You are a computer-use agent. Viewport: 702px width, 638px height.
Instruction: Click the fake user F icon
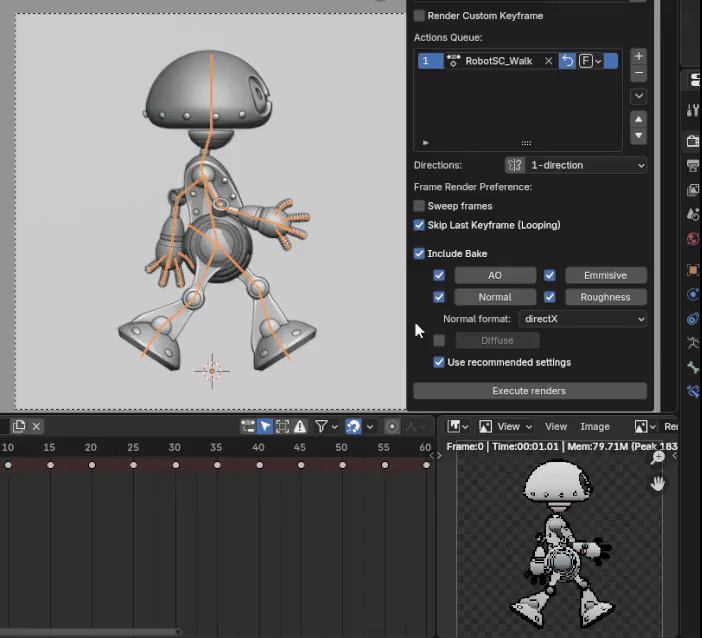(x=586, y=61)
